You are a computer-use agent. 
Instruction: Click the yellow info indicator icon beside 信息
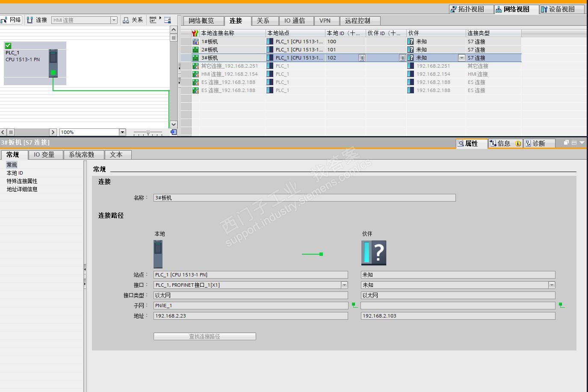click(x=518, y=143)
